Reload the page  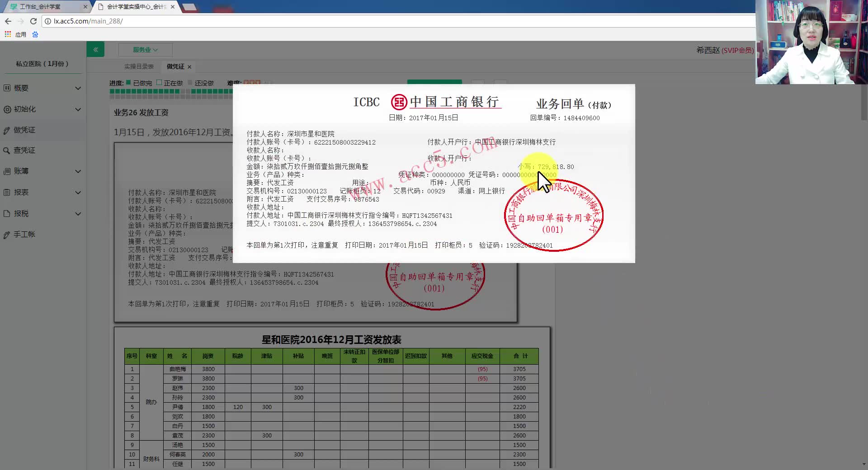point(33,21)
